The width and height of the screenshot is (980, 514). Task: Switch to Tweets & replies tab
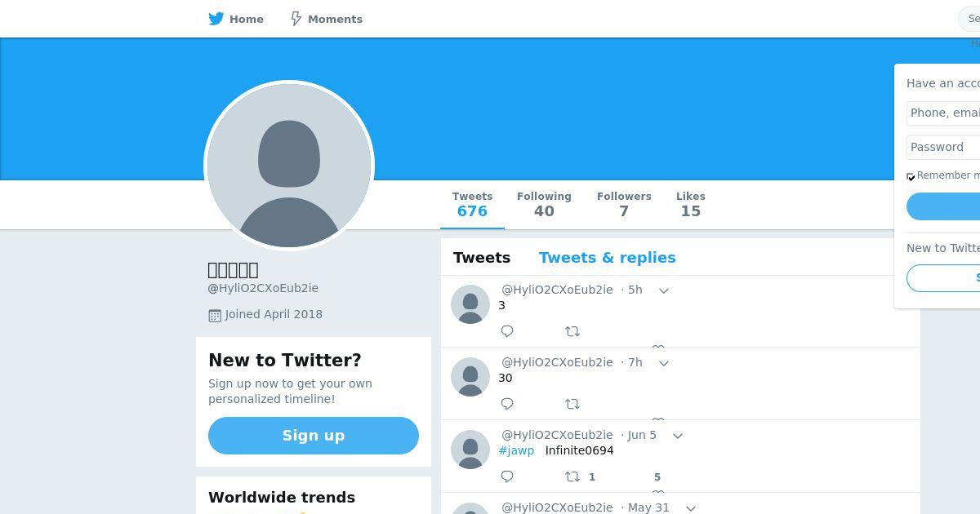click(608, 258)
